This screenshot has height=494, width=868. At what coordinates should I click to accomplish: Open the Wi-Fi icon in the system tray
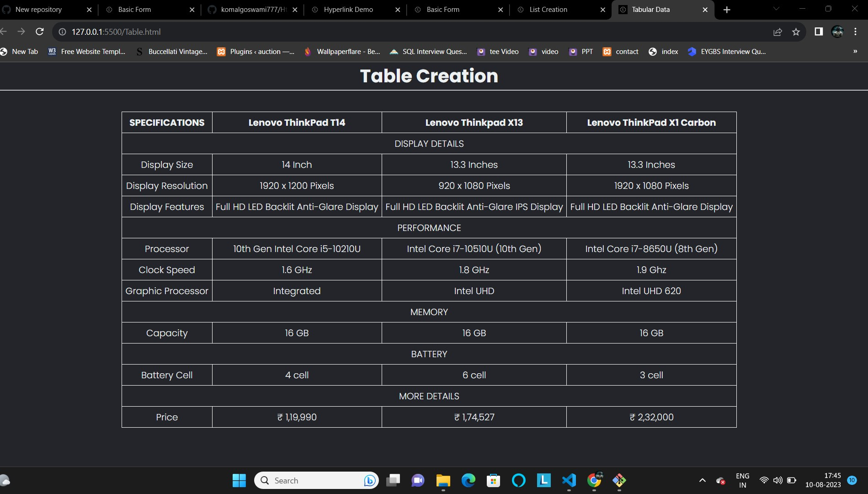764,480
